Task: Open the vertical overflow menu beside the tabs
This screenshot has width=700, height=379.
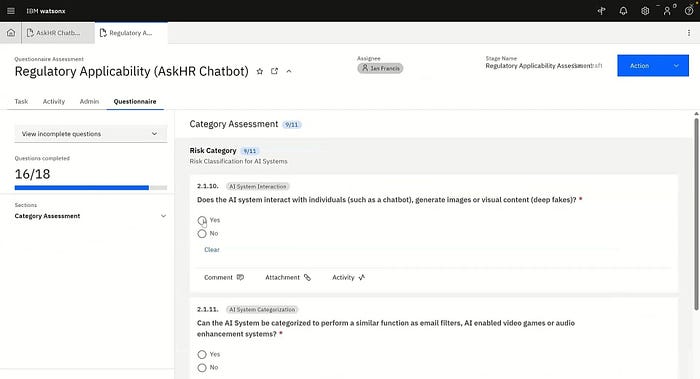Action: tap(689, 33)
